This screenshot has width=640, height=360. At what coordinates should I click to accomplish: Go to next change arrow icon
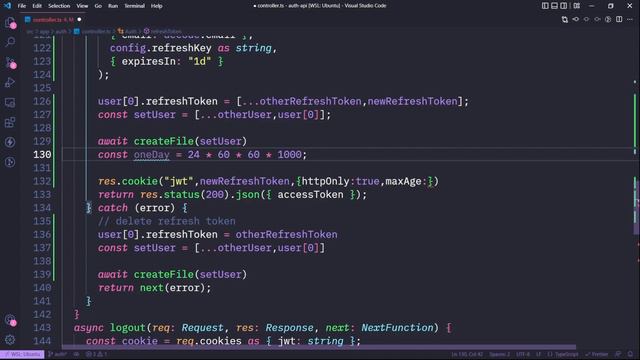[597, 19]
